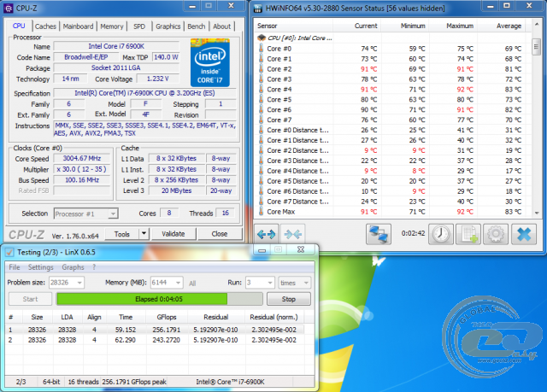Image resolution: width=547 pixels, height=392 pixels.
Task: Select LinX result row with time 62.290
Action: click(155, 340)
